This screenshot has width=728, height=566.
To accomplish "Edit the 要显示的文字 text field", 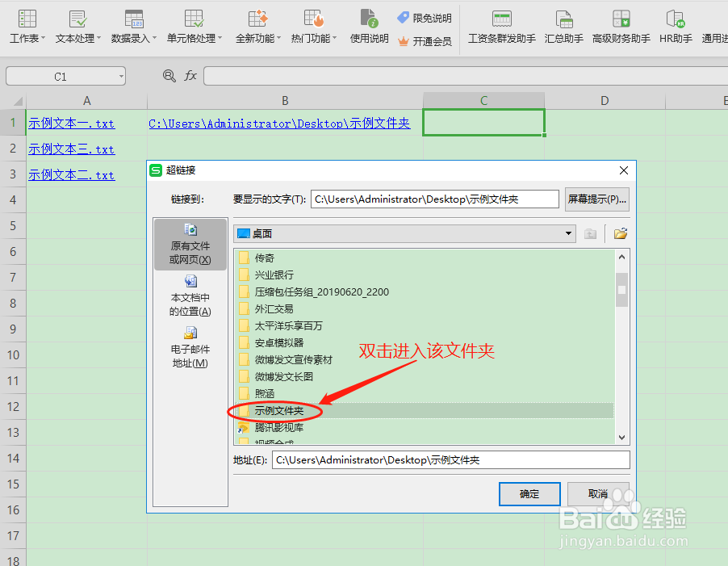I will [x=434, y=199].
